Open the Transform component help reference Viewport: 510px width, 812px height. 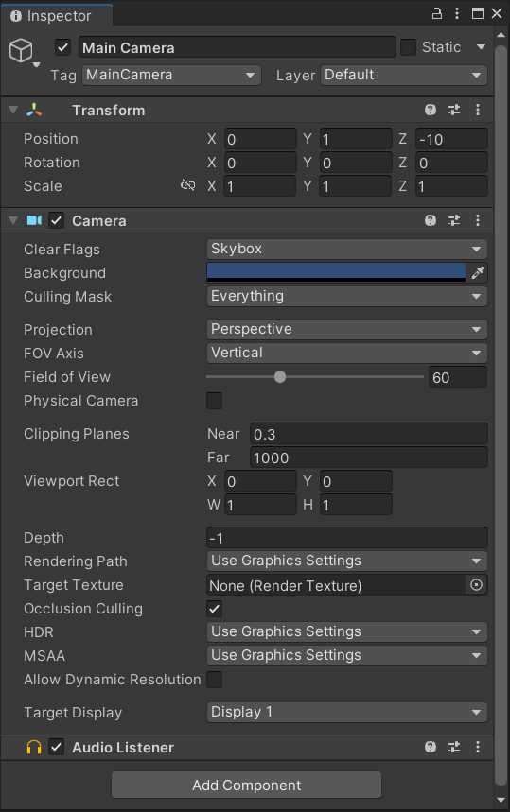click(x=431, y=110)
